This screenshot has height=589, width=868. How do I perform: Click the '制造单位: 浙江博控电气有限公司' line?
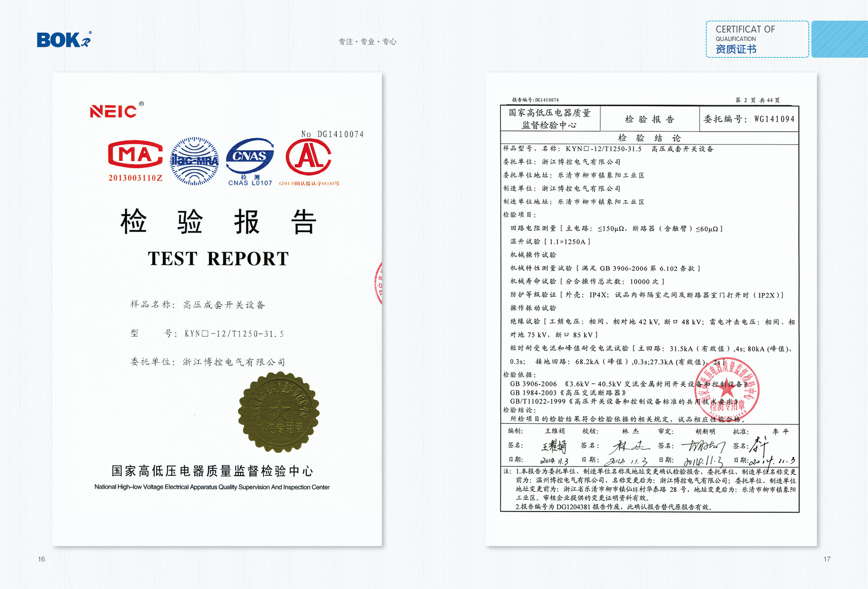tap(562, 188)
